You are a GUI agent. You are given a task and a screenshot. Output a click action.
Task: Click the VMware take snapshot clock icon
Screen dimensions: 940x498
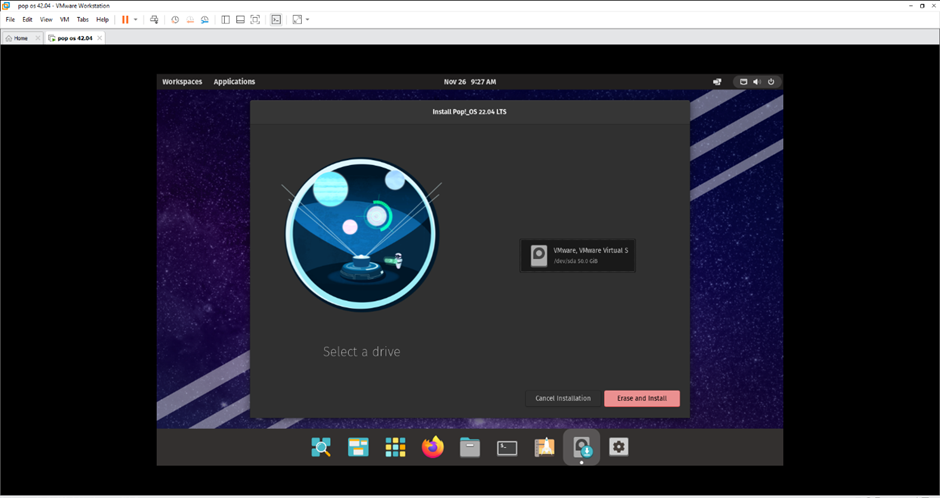(175, 19)
